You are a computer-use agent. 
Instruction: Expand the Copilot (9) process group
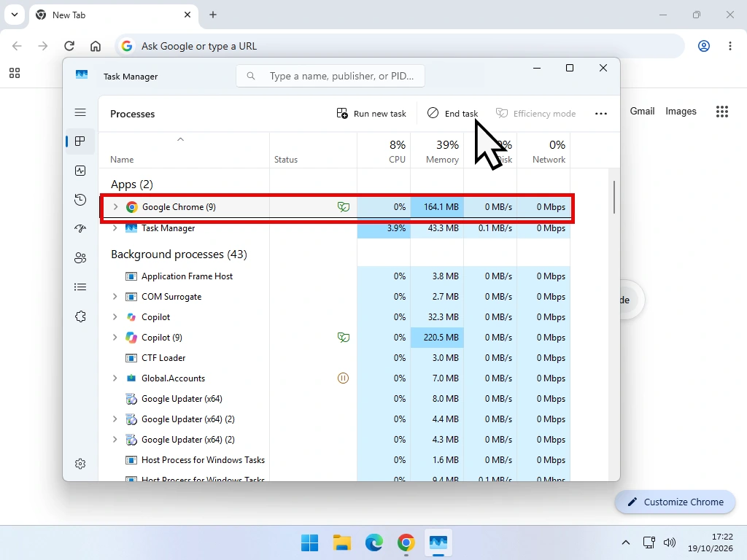coord(115,338)
